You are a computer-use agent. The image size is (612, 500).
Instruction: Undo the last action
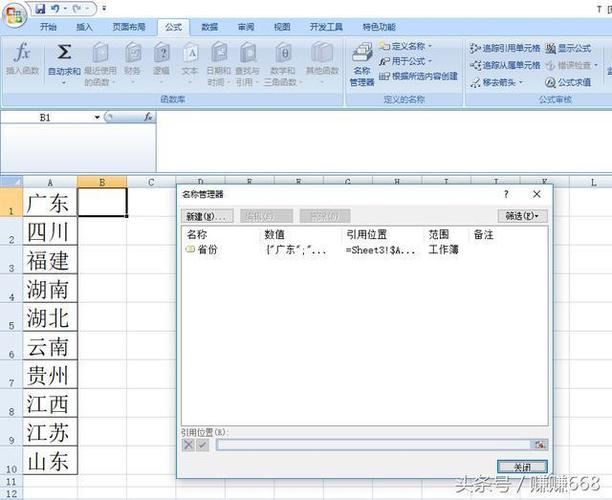[55, 9]
